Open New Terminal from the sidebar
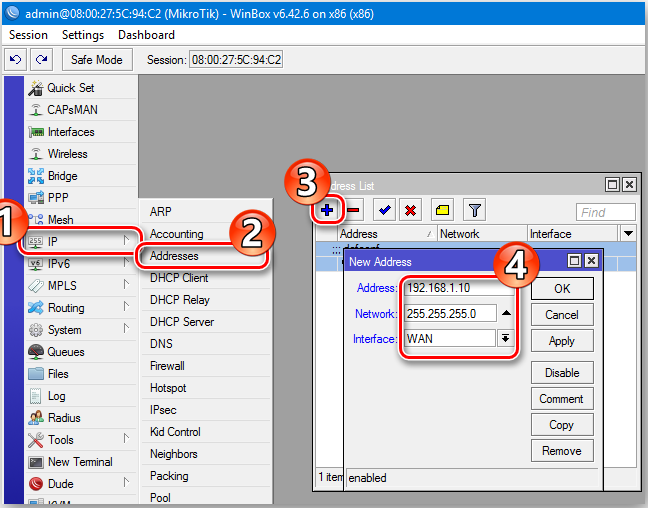The height and width of the screenshot is (508, 648). click(81, 462)
